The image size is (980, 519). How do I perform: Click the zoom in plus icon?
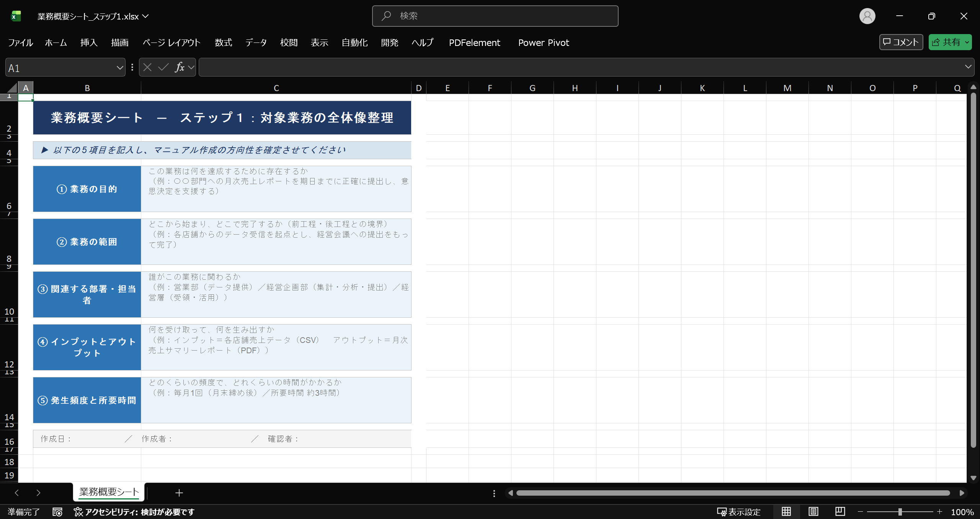(939, 512)
